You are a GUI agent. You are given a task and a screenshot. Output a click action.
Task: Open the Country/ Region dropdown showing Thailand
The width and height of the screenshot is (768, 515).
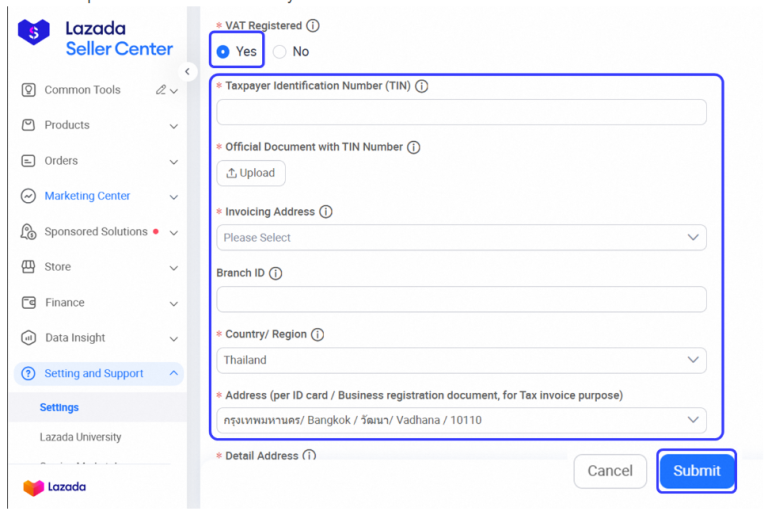(x=461, y=360)
